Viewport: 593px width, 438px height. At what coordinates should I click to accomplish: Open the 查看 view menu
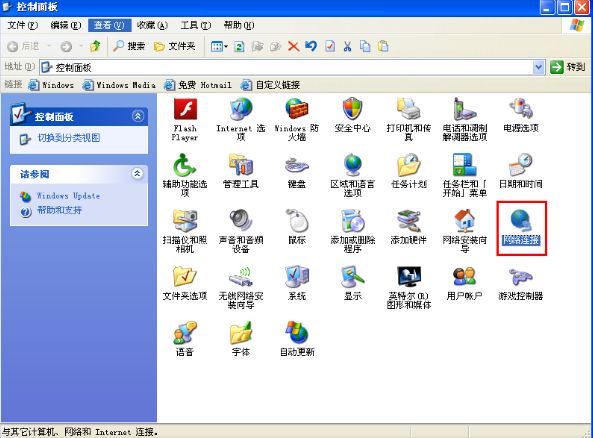109,25
